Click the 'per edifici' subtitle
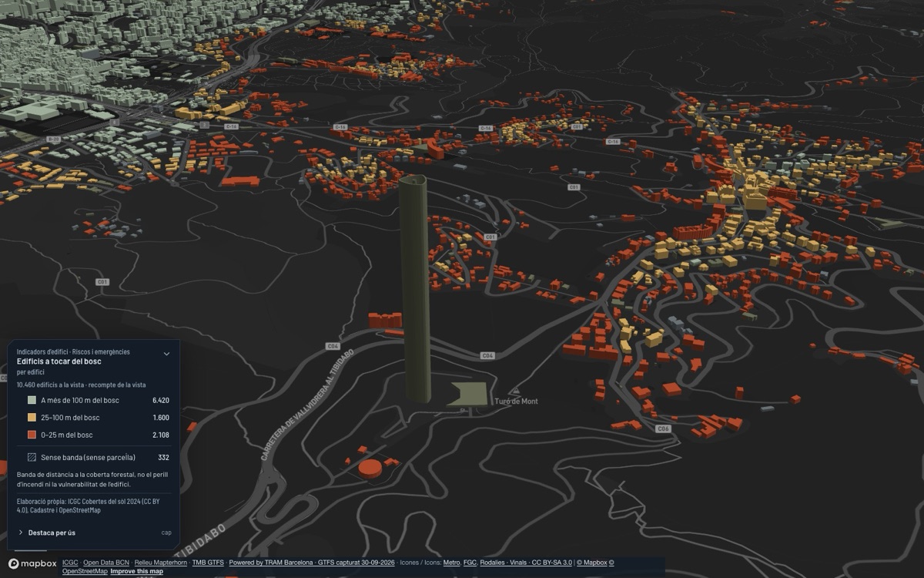Screen dimensions: 924x578 (x=31, y=372)
